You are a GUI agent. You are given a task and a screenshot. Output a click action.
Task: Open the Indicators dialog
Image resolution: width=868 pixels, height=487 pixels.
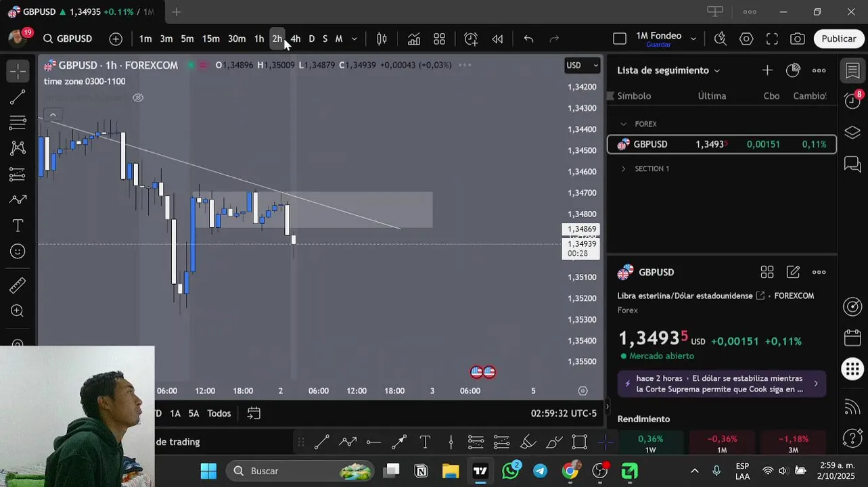point(413,39)
